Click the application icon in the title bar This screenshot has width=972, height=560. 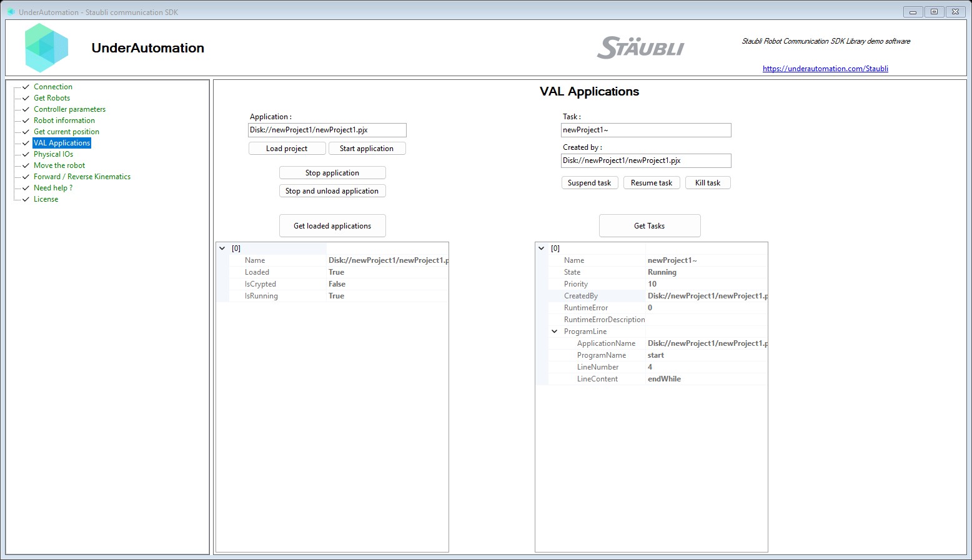pos(11,11)
